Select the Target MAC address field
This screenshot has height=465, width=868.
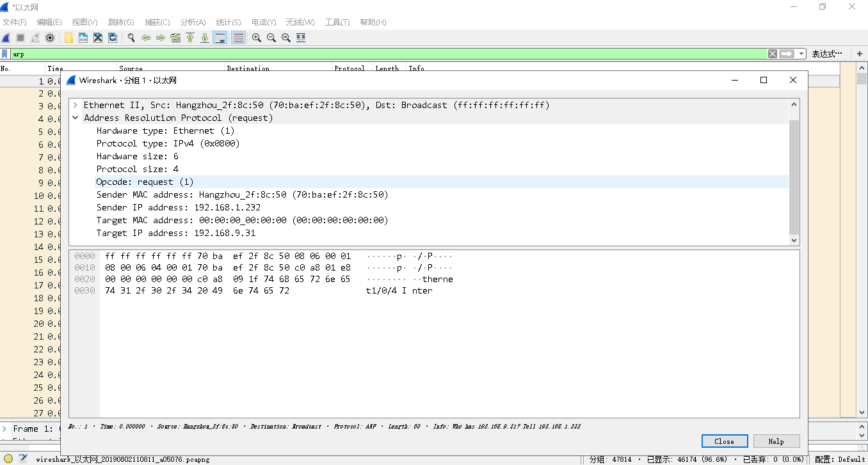point(242,220)
